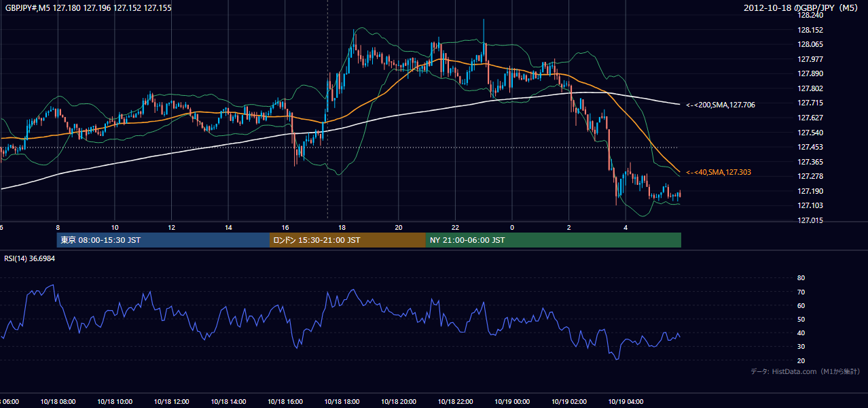Click price axis value 127.540

click(809, 133)
